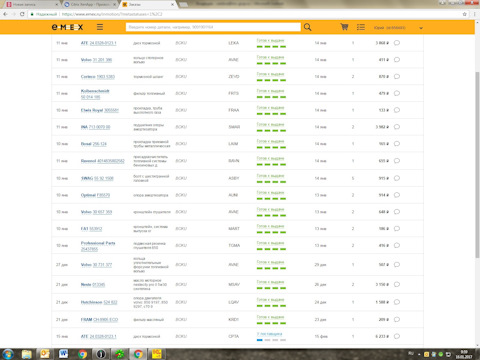This screenshot has height=360, width=480.
Task: Click the blue progress bar in the last ATE row
Action: point(260,340)
